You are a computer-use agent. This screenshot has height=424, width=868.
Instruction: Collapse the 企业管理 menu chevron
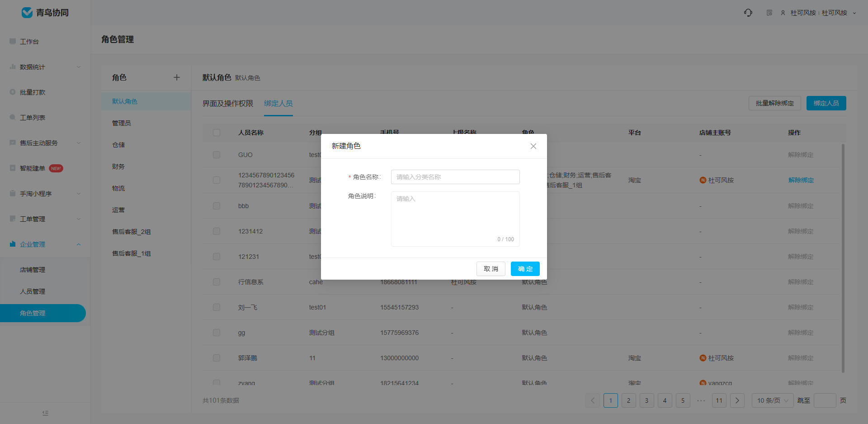tap(79, 244)
